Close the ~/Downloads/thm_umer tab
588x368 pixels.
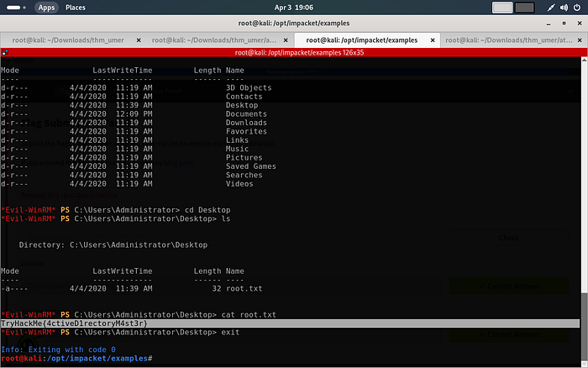coord(139,40)
